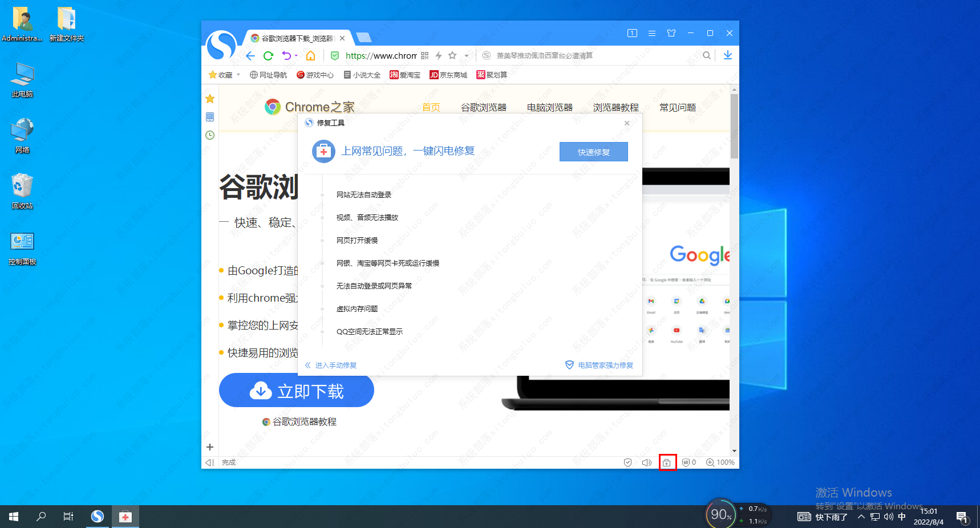
Task: Toggle the lightning speed mode icon
Action: [x=439, y=55]
